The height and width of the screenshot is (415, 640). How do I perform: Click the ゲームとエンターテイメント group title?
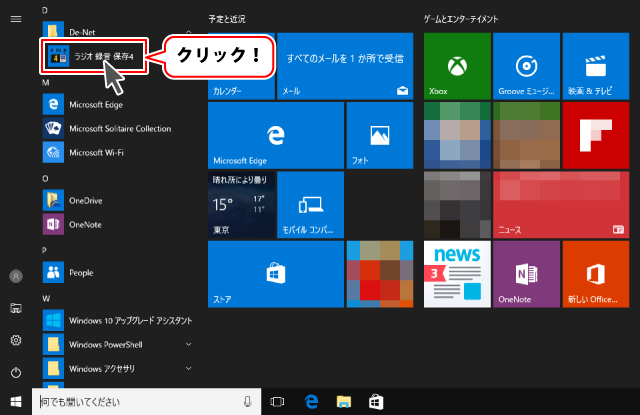click(461, 19)
